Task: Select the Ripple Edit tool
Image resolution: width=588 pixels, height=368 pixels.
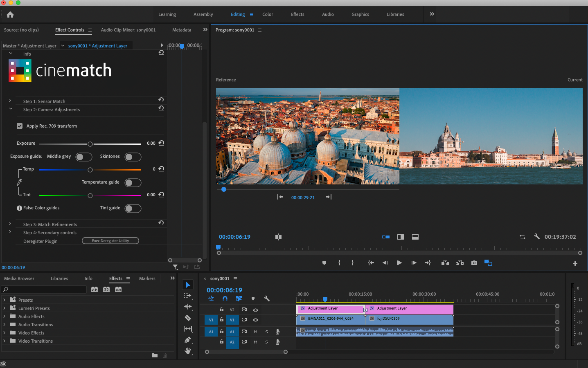Action: click(x=188, y=307)
